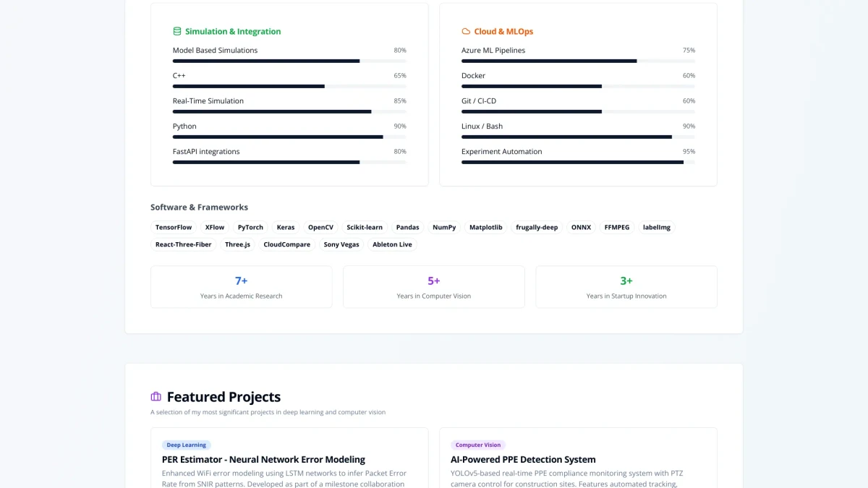Image resolution: width=868 pixels, height=488 pixels.
Task: Click the OpenCV framework chip
Action: point(320,227)
